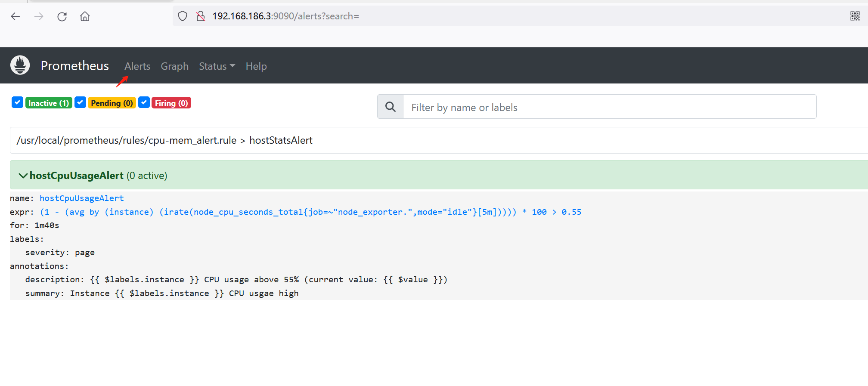This screenshot has height=386, width=868.
Task: Click the shield tracking protection icon
Action: (183, 16)
